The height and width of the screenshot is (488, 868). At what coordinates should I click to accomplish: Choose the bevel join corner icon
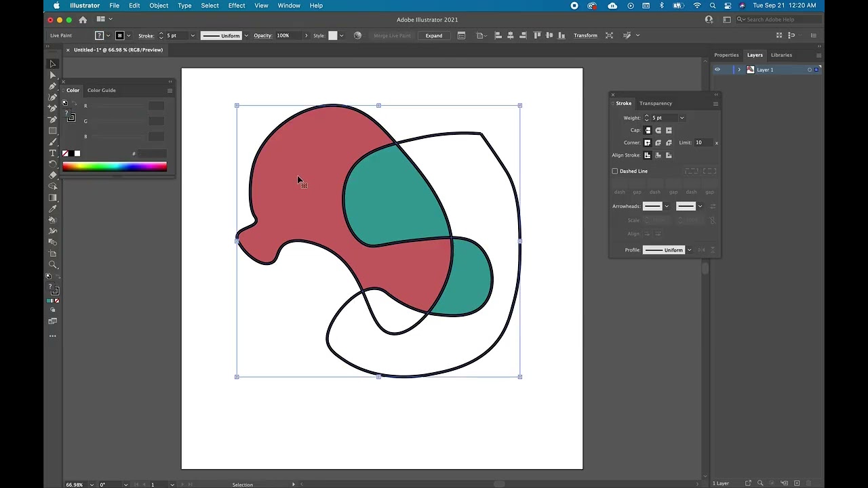tap(669, 142)
